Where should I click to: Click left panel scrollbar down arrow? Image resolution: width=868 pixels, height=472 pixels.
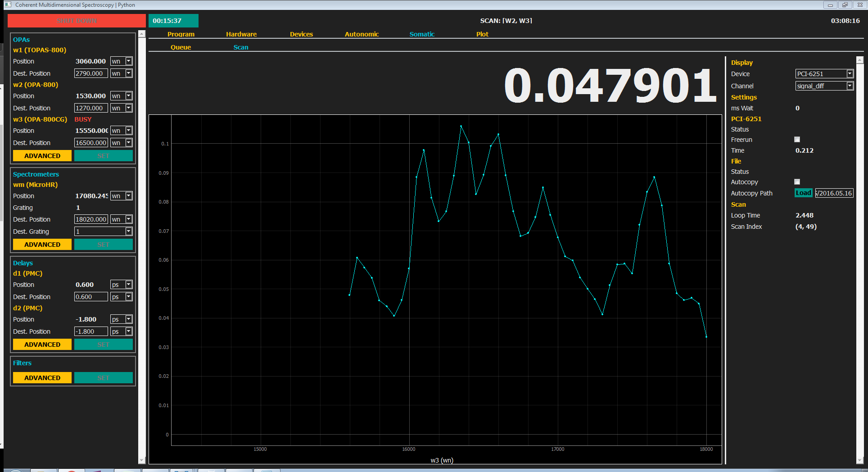[142, 460]
